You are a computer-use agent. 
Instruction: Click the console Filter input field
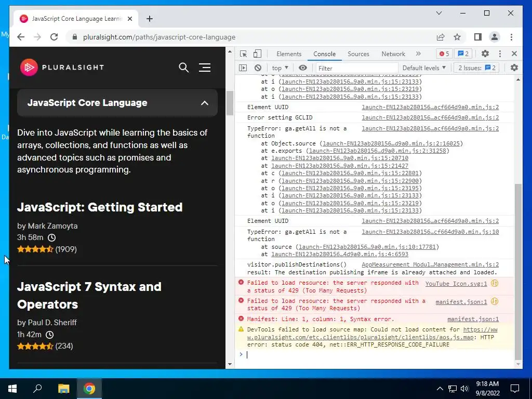(357, 68)
